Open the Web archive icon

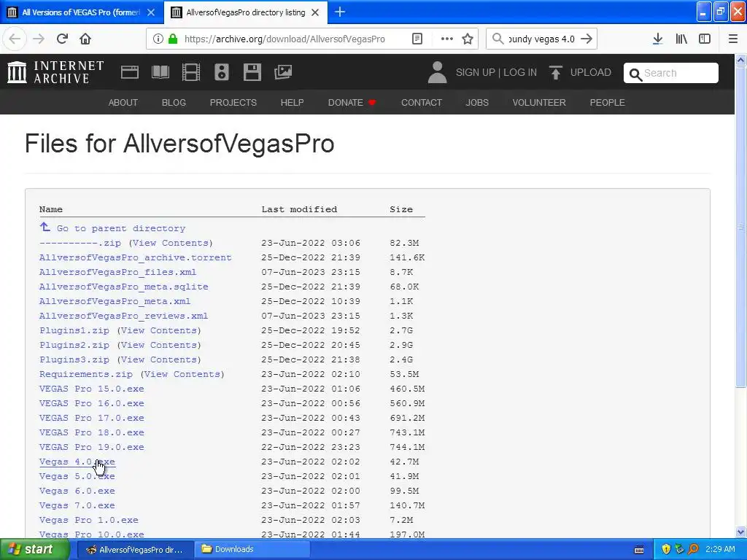[130, 72]
